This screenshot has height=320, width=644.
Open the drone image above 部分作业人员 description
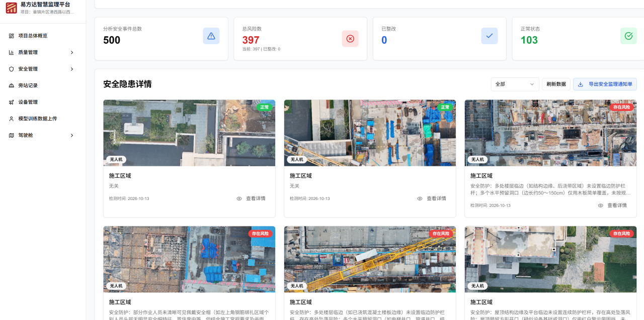tap(189, 259)
